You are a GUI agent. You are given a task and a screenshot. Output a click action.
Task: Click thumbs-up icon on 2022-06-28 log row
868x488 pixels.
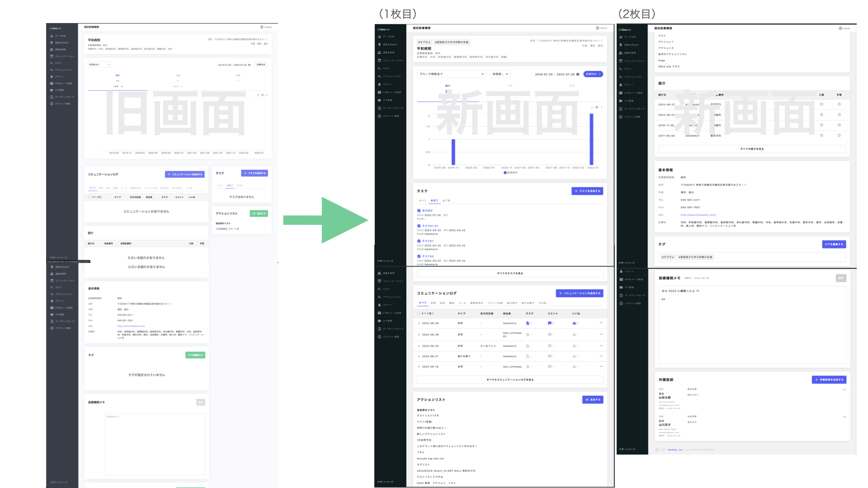click(x=574, y=323)
